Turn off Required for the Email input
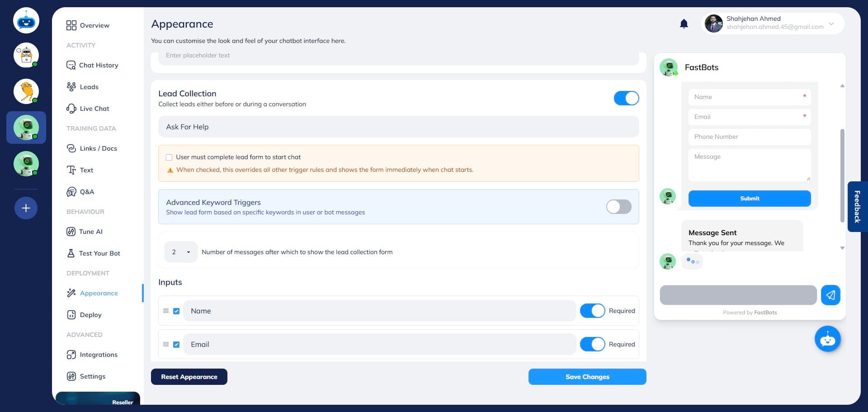The width and height of the screenshot is (868, 412). 593,344
